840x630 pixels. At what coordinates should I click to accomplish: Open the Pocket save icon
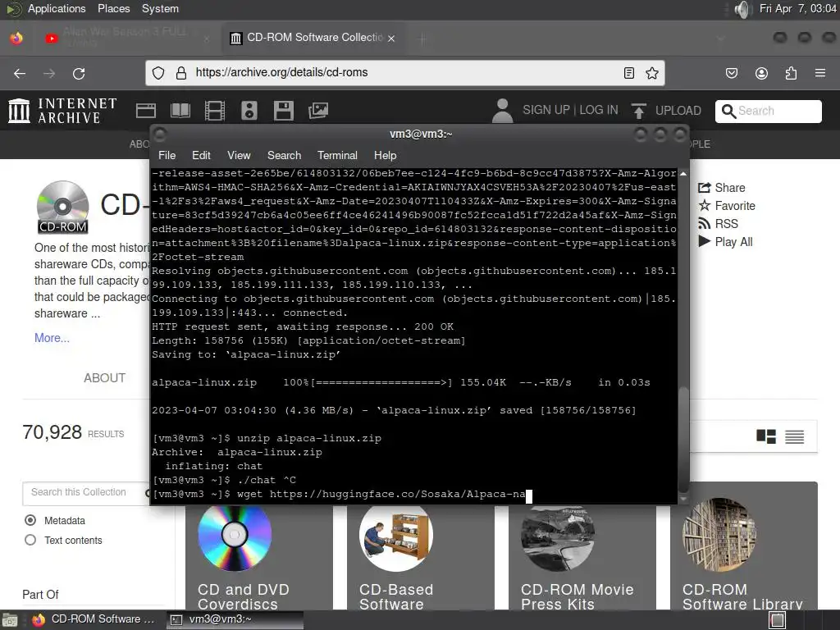732,73
